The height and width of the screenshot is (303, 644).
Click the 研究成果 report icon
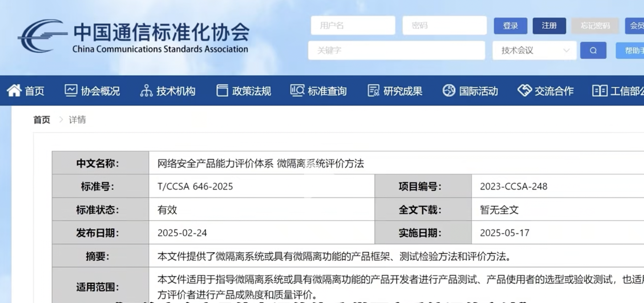click(373, 90)
